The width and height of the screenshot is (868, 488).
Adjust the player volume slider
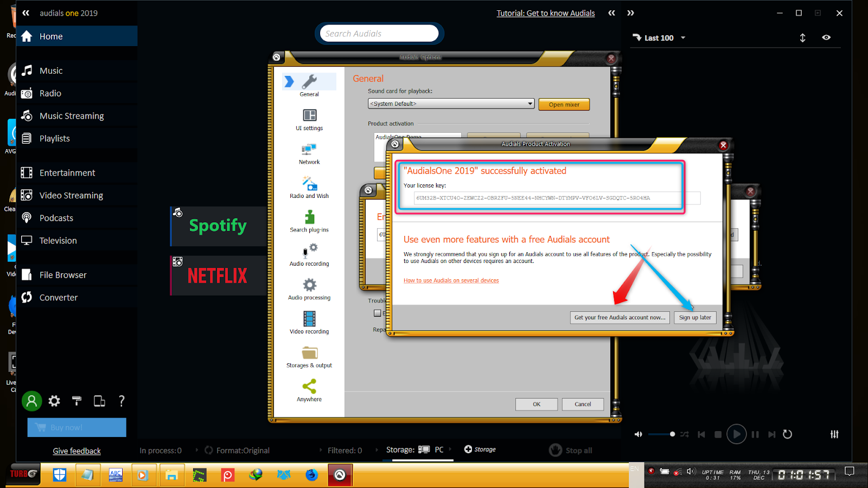(x=661, y=434)
